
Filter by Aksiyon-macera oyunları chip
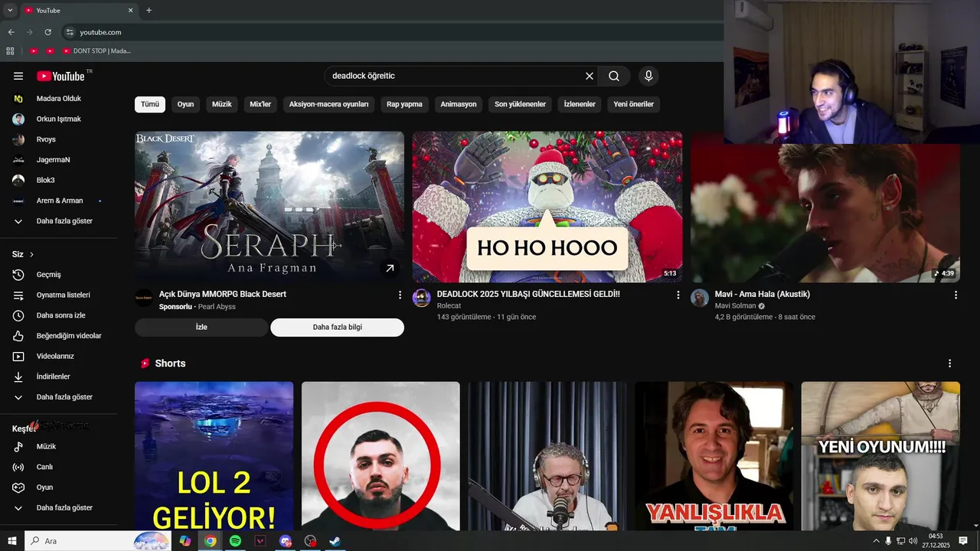(x=328, y=104)
